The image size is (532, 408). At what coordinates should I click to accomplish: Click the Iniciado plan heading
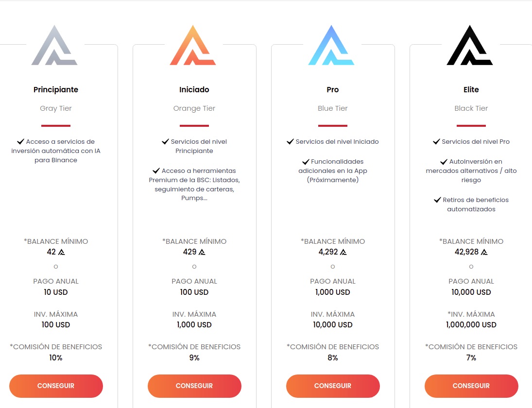(194, 90)
